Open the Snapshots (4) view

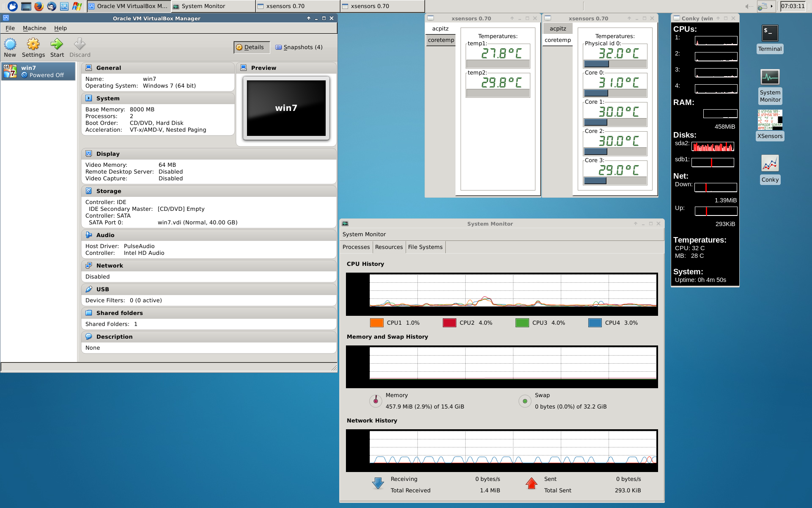[299, 47]
